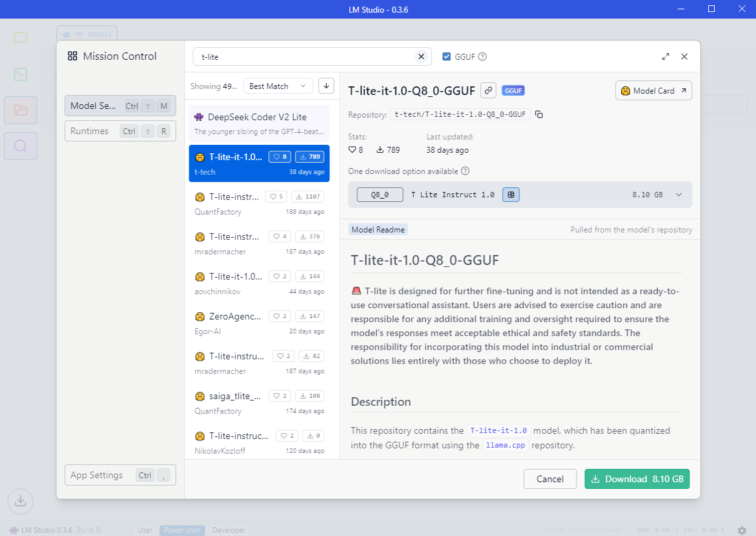Click Download 8.10 GB button
Viewport: 756px width, 536px height.
click(x=637, y=479)
